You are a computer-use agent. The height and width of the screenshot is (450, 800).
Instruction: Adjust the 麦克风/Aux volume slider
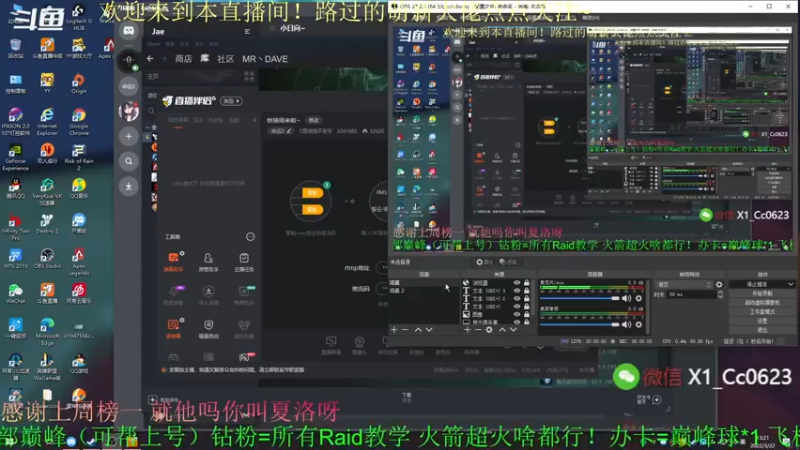tap(580, 298)
